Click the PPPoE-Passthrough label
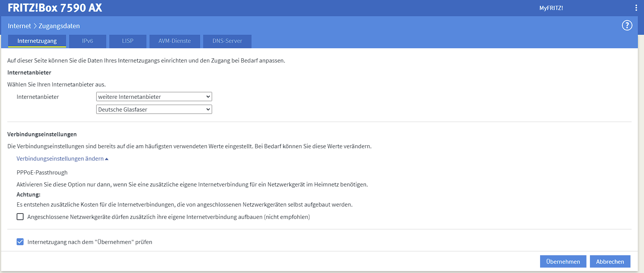The image size is (644, 273). tap(42, 172)
